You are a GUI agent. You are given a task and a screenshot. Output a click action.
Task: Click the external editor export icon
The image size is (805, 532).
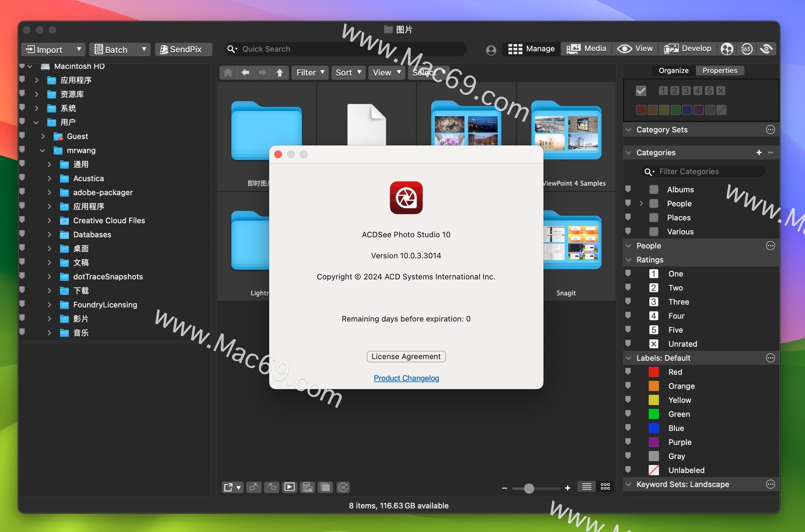tap(232, 487)
